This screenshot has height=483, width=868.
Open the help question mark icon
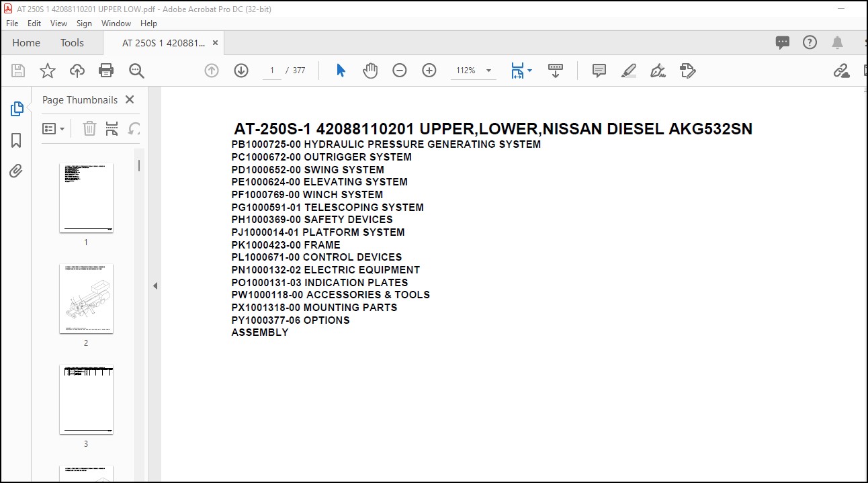[x=810, y=42]
